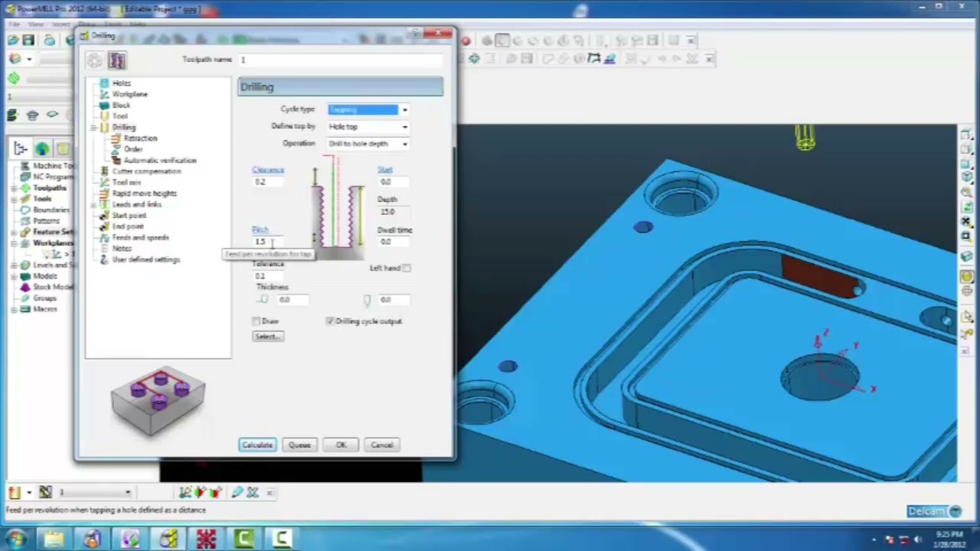Click the Calculate button
This screenshot has width=980, height=551.
tap(257, 445)
